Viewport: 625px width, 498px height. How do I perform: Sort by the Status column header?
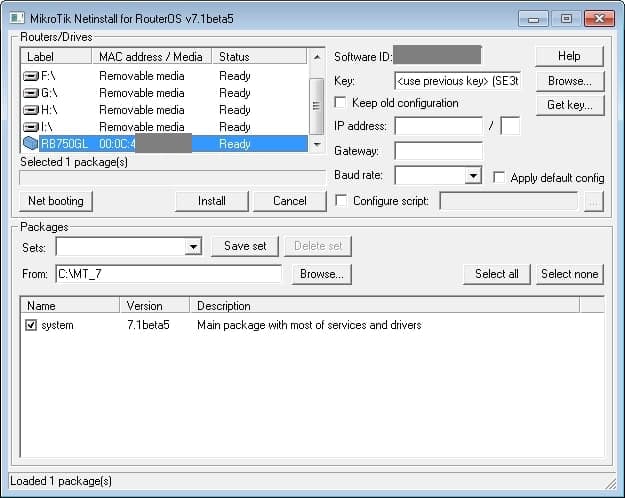(x=259, y=57)
